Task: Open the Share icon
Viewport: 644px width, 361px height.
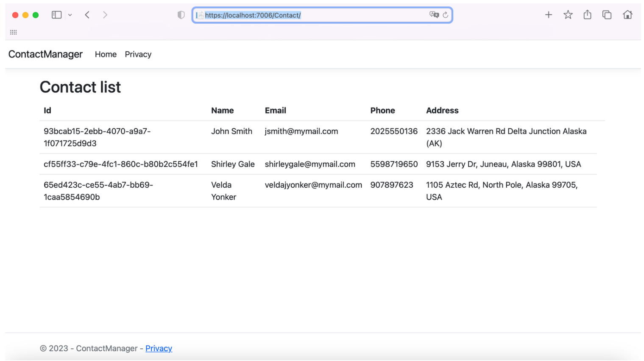Action: 587,15
